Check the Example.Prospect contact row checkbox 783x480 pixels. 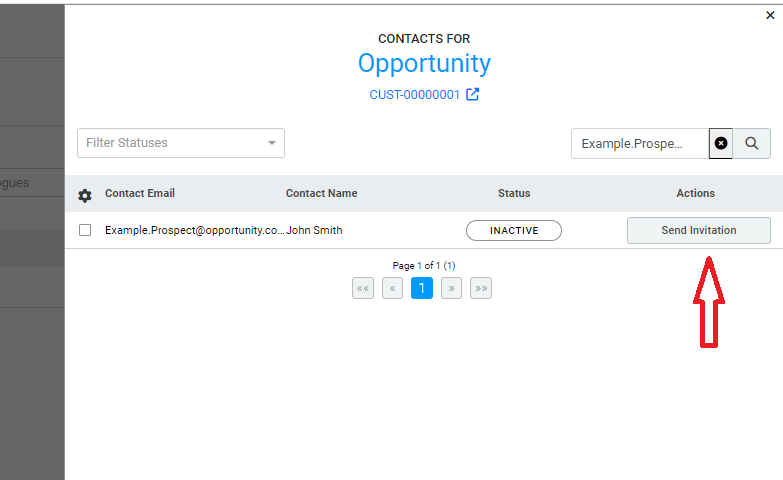pos(85,230)
